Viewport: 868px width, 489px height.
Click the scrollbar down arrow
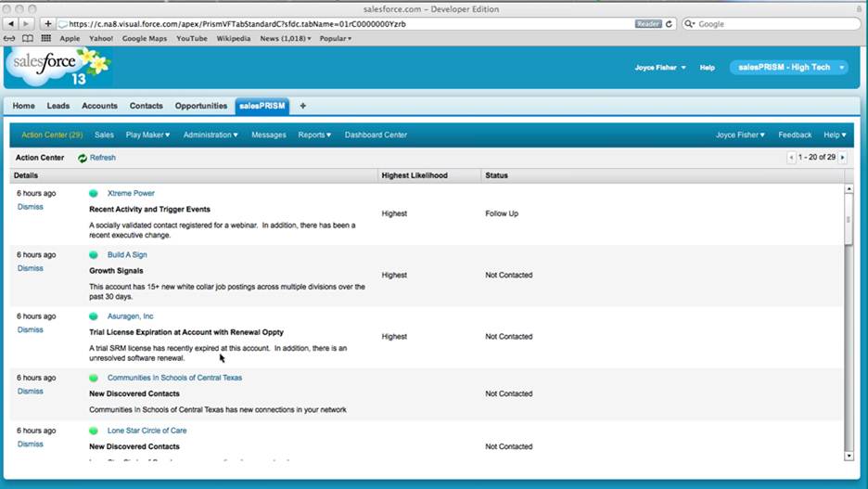pyautogui.click(x=849, y=456)
